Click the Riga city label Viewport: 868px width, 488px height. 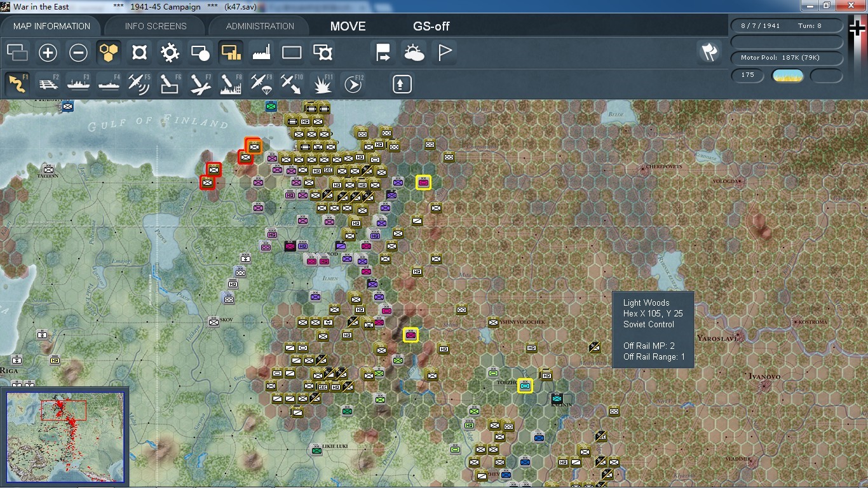click(8, 369)
